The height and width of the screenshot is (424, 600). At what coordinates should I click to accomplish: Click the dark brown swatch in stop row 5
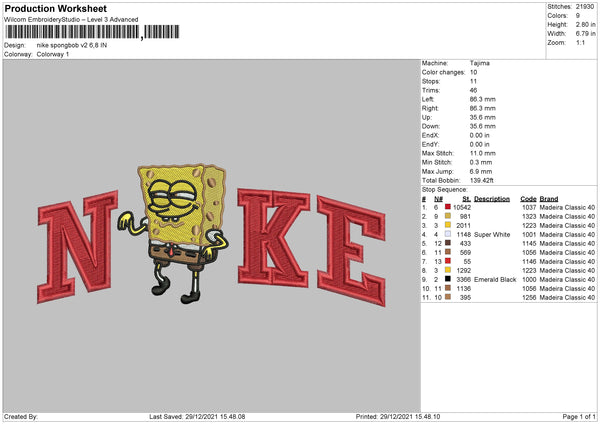pyautogui.click(x=448, y=243)
